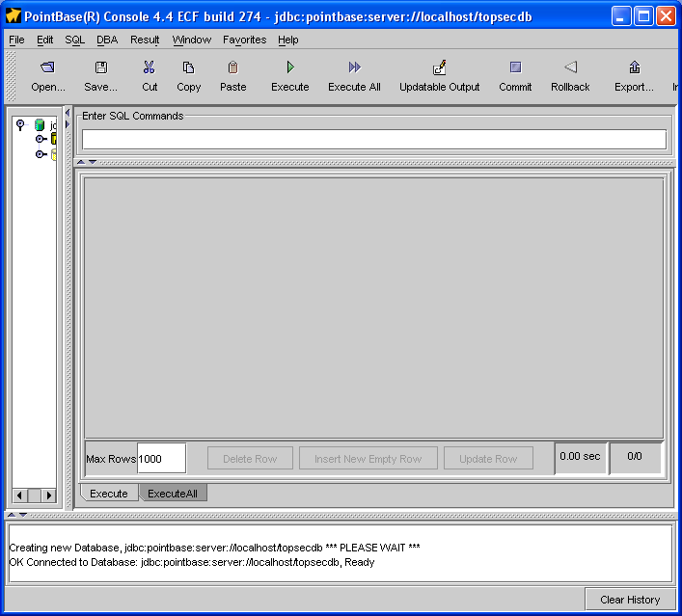The width and height of the screenshot is (682, 616).
Task: Click the toolbar drag handle grip
Action: 11,76
